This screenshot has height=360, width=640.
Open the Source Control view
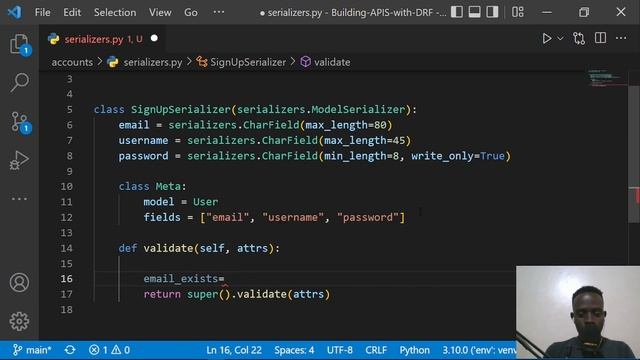[x=19, y=122]
